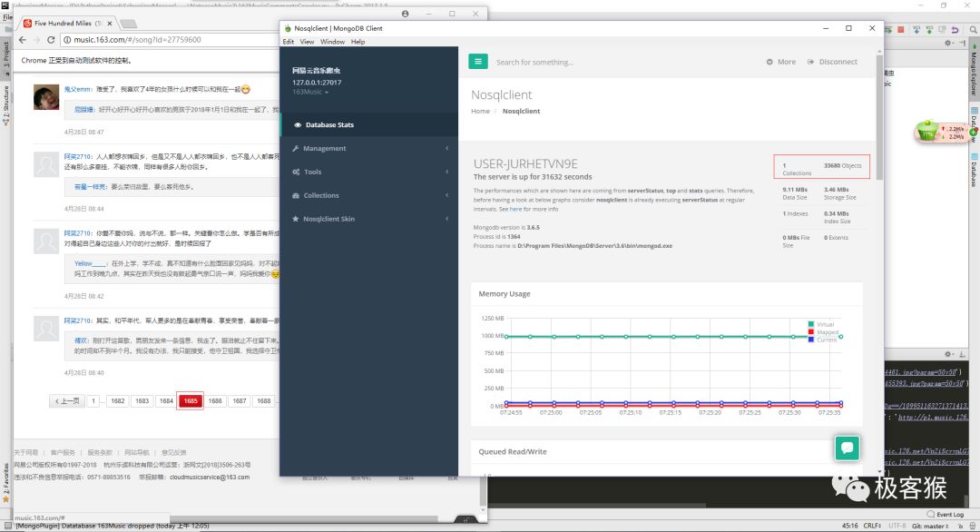
Task: Expand the Collections menu chevron
Action: click(x=446, y=196)
